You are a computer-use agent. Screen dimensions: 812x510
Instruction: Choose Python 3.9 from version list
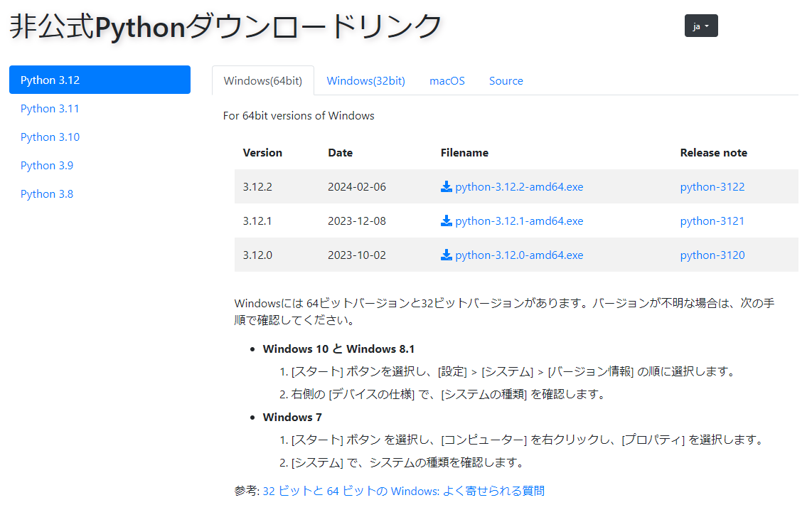click(47, 166)
